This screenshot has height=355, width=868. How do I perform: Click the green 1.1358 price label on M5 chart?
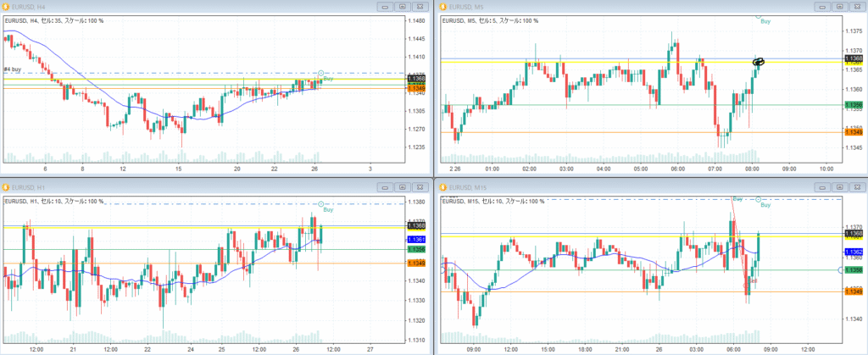click(x=851, y=105)
